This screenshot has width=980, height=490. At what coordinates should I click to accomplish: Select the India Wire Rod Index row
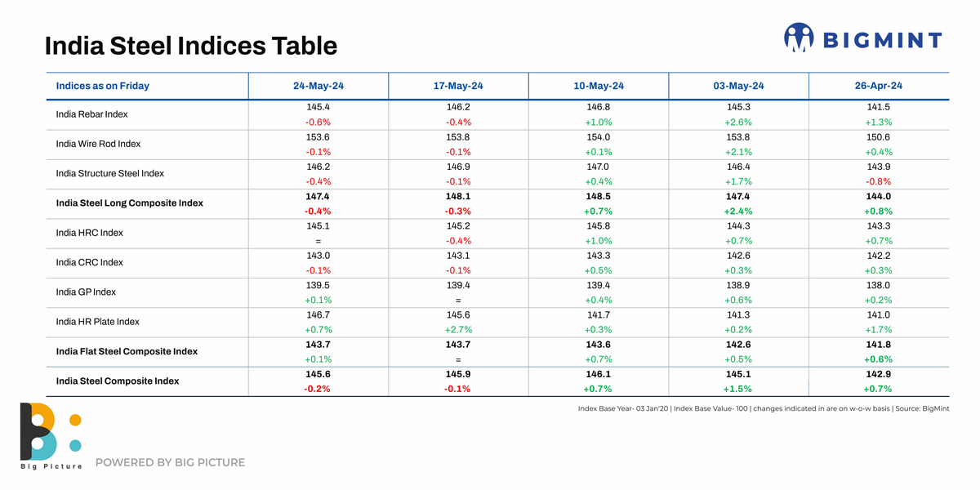98,144
